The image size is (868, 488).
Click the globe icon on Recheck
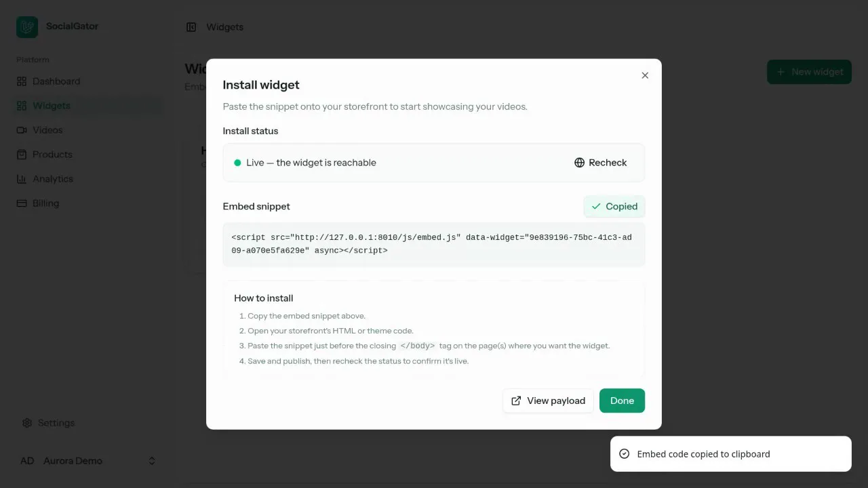579,163
